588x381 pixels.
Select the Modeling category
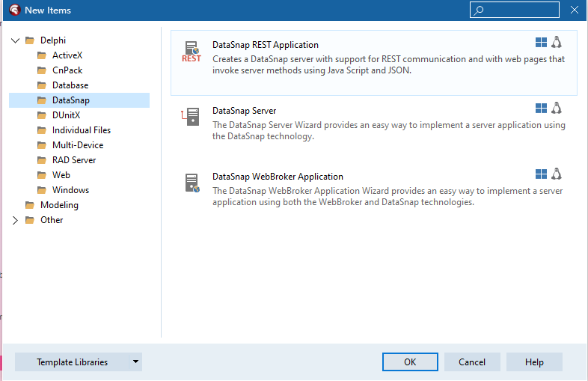coord(59,205)
